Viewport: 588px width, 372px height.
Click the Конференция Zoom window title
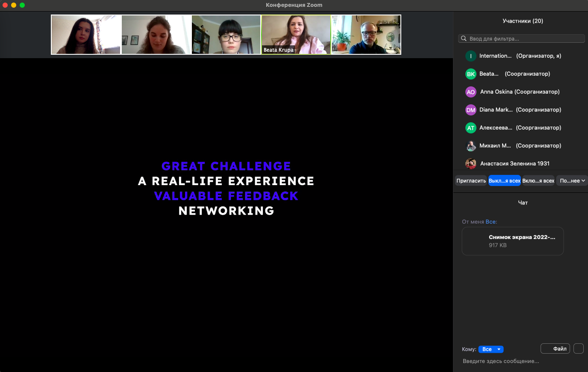[x=294, y=5]
